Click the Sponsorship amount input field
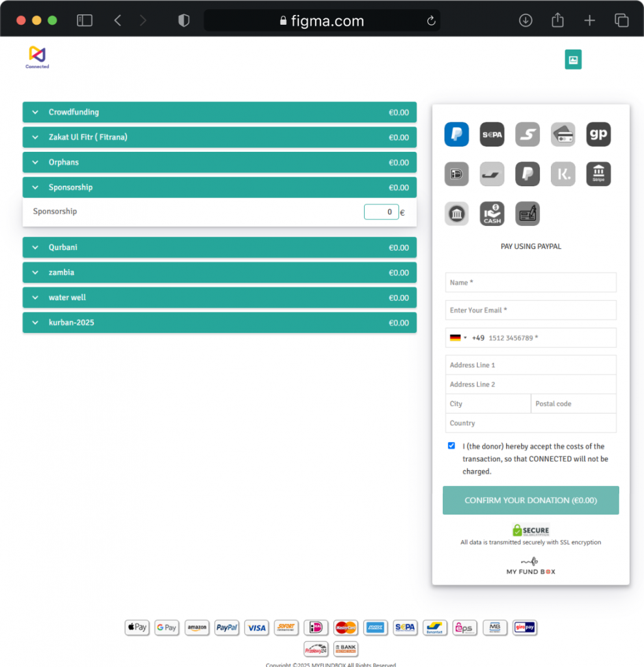644x667 pixels. point(382,212)
